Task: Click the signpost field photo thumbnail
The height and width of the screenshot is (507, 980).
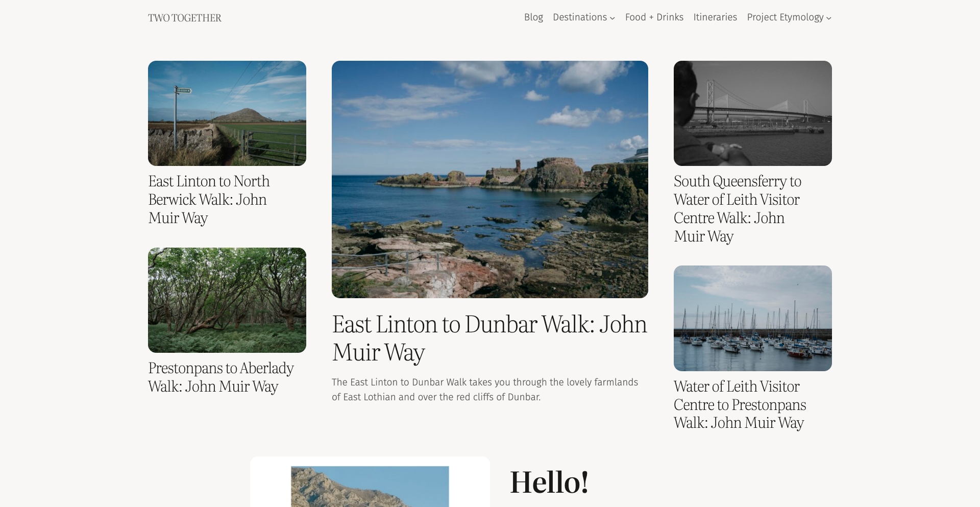Action: click(227, 113)
